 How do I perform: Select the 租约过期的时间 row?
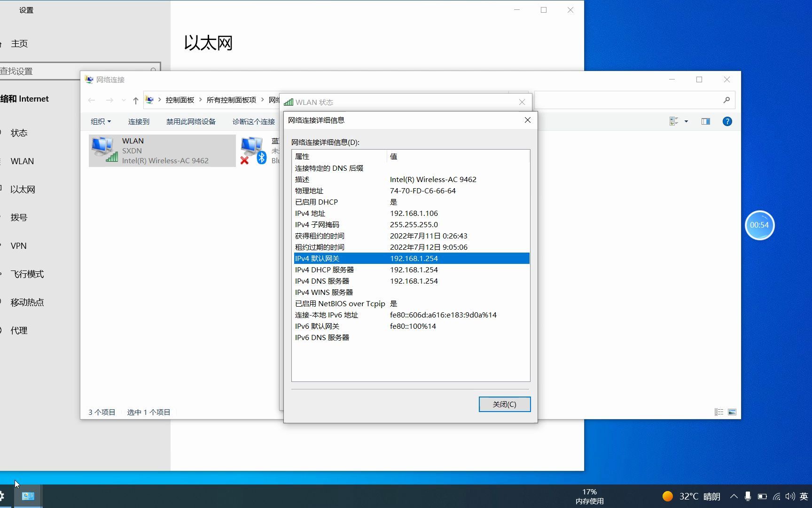pos(412,247)
